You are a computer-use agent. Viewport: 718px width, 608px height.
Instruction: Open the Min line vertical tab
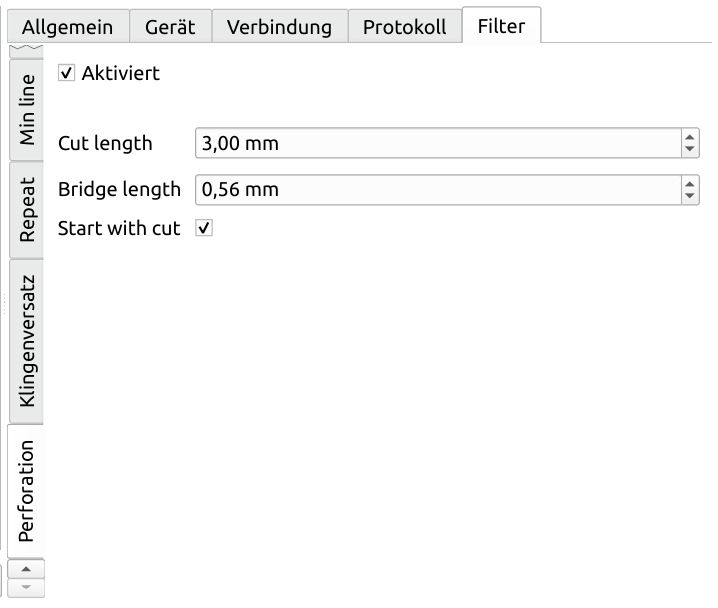27,110
